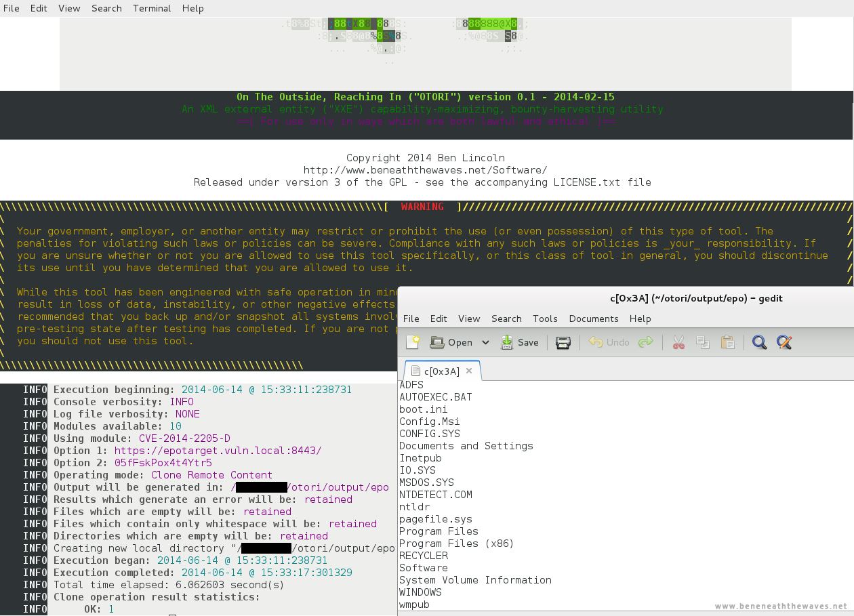Viewport: 854px width, 616px height.
Task: Create a new document in gedit
Action: tap(413, 342)
